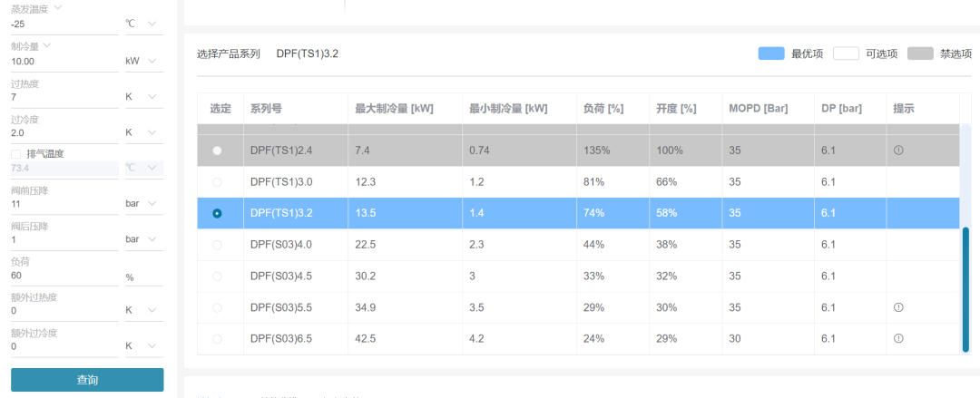Click hint icon in DPF(S03)6.5 row
Image resolution: width=980 pixels, height=398 pixels.
coord(898,339)
